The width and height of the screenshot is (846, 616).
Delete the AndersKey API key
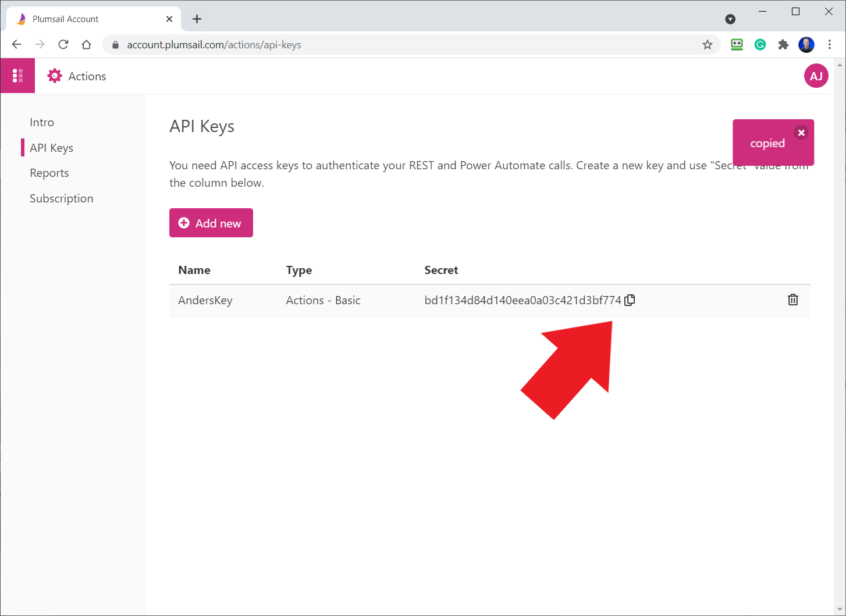(x=792, y=300)
